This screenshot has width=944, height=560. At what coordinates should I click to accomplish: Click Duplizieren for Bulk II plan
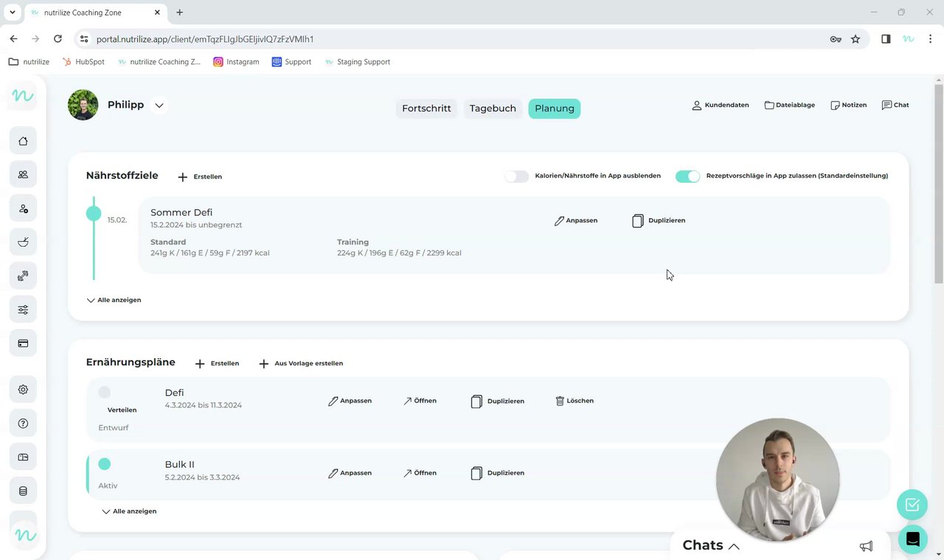pyautogui.click(x=498, y=473)
